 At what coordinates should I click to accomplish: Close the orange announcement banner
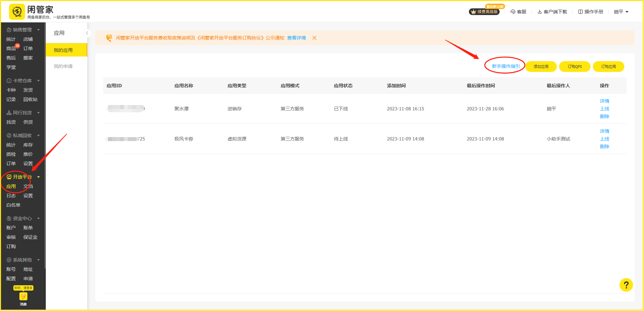pos(314,38)
